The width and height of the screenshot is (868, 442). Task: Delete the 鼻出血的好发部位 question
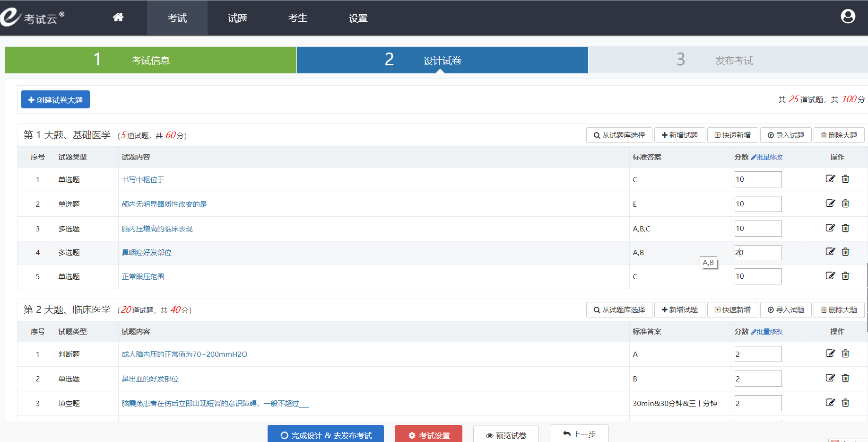coord(845,378)
